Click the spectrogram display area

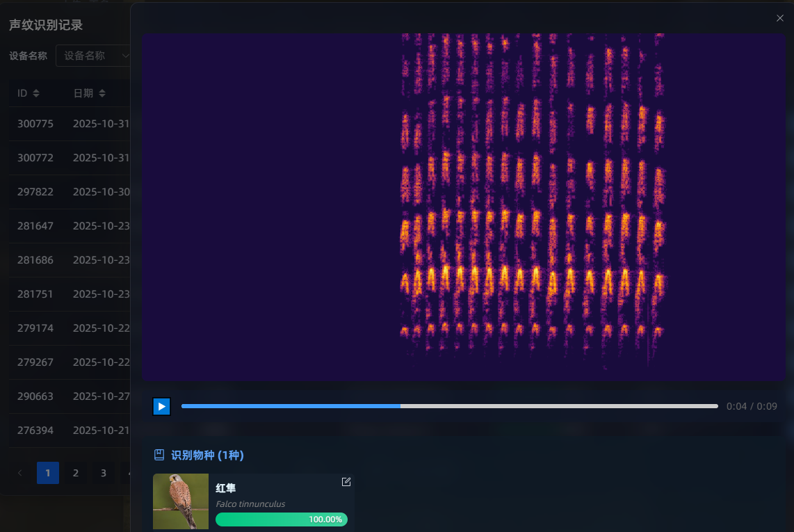(x=463, y=207)
